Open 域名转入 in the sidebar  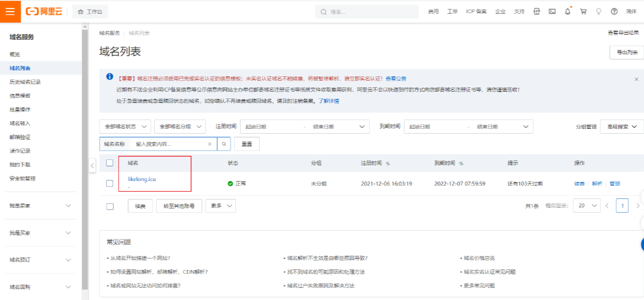(20, 123)
